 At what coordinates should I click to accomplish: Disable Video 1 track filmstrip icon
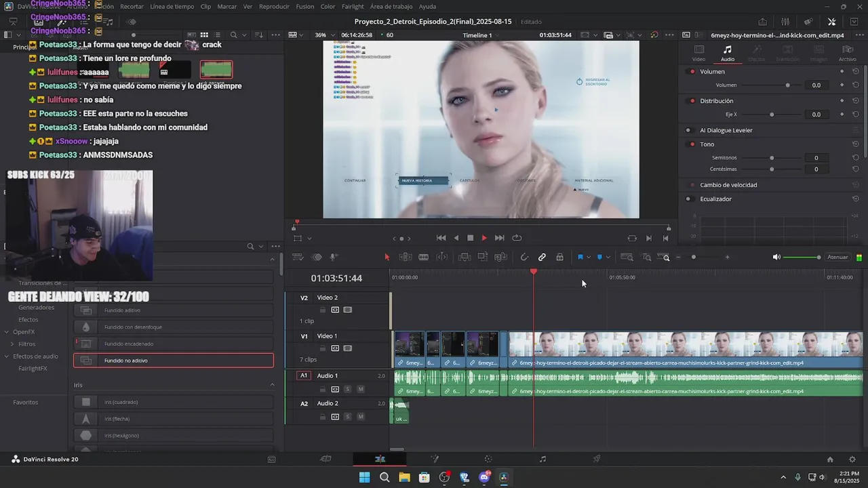[348, 348]
